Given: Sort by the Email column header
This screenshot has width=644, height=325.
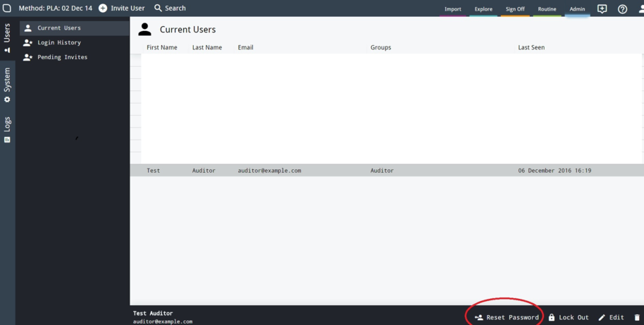Looking at the screenshot, I should pyautogui.click(x=246, y=48).
